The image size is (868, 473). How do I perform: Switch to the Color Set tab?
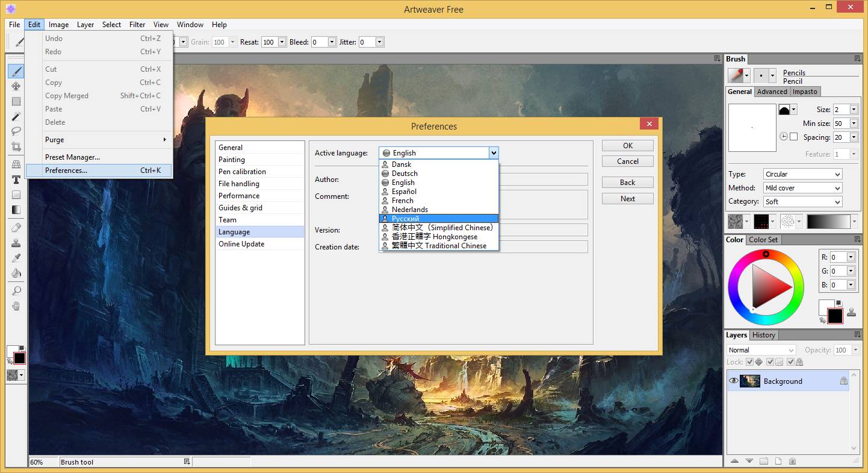click(763, 240)
